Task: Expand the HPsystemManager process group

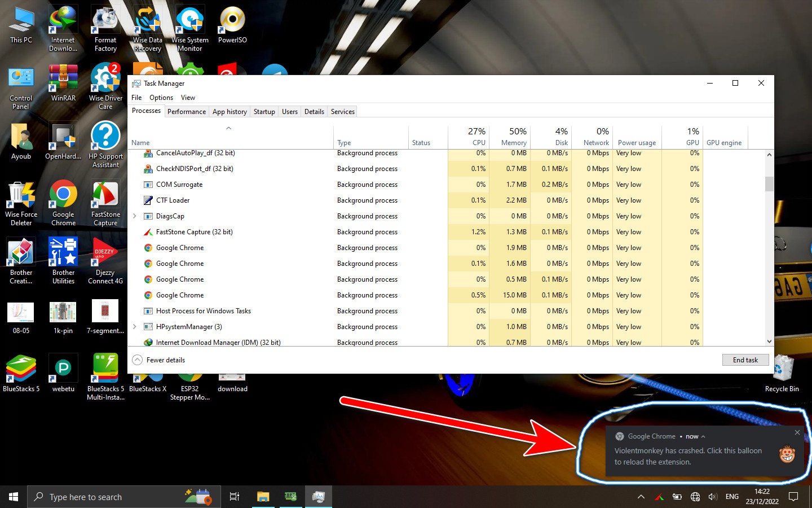Action: point(134,326)
